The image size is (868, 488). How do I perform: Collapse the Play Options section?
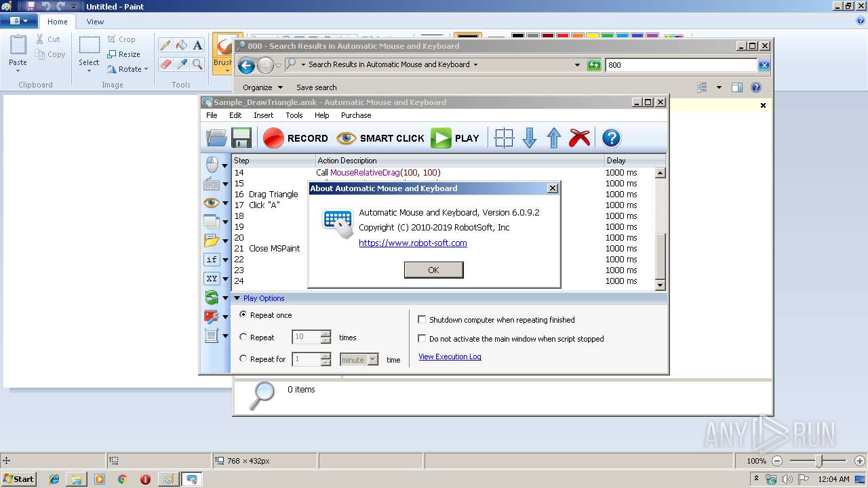point(237,298)
